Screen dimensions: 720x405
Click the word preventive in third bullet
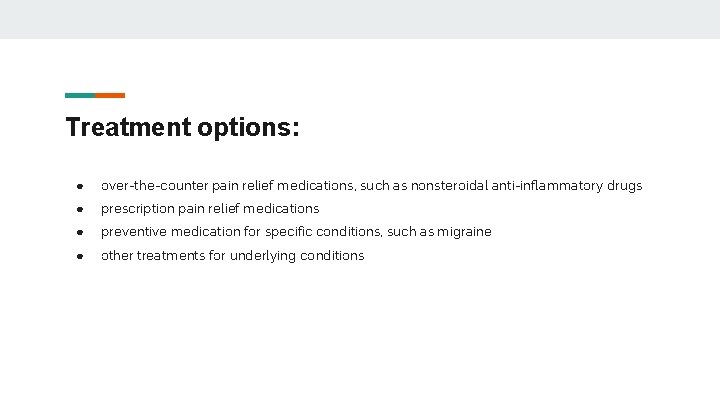134,232
